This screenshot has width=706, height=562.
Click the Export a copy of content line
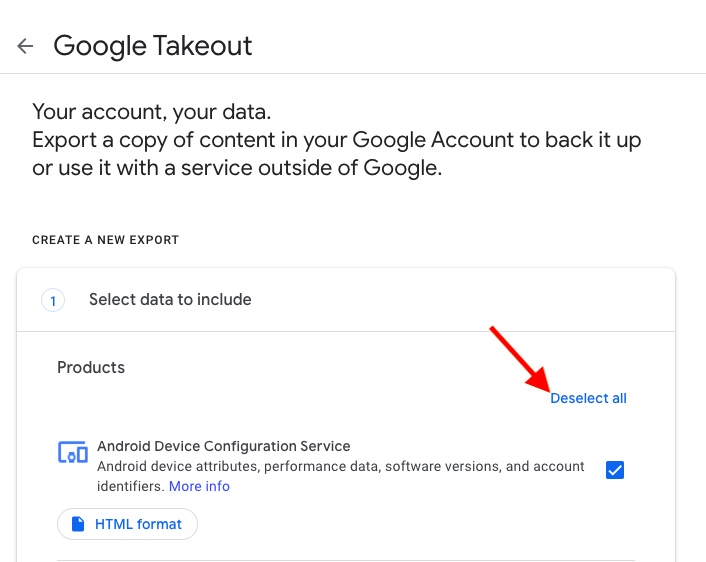(336, 139)
